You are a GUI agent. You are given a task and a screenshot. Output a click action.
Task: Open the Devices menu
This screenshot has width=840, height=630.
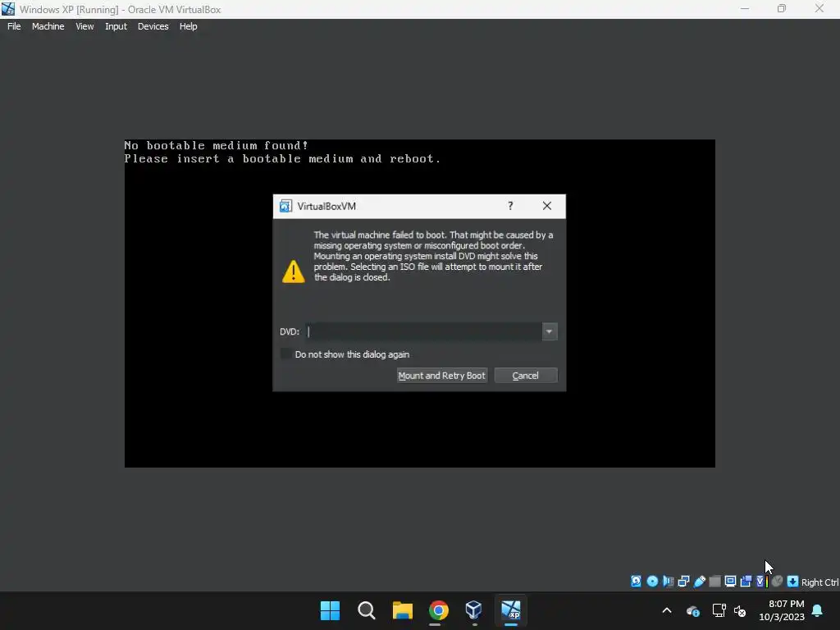(153, 26)
